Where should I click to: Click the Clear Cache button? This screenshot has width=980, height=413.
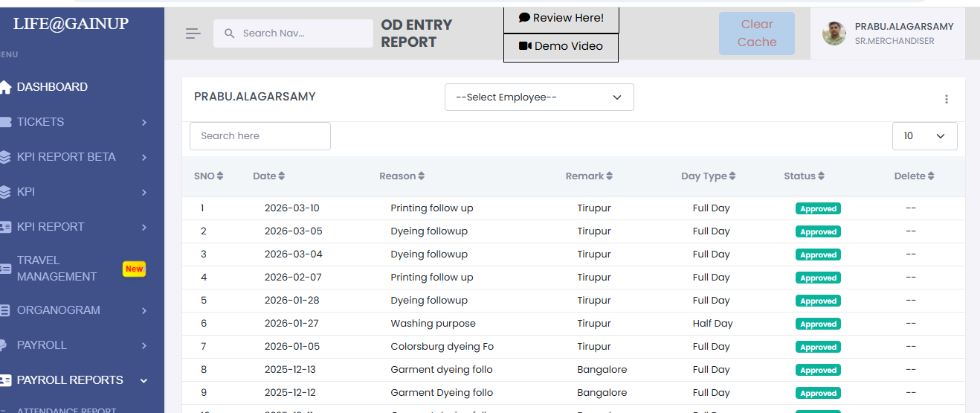click(756, 33)
